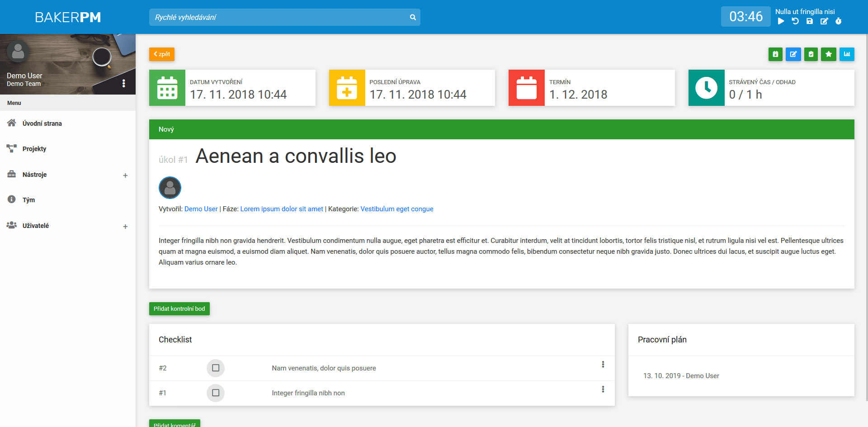The width and height of the screenshot is (868, 427).
Task: Edit the task with the blue pencil button
Action: point(793,54)
